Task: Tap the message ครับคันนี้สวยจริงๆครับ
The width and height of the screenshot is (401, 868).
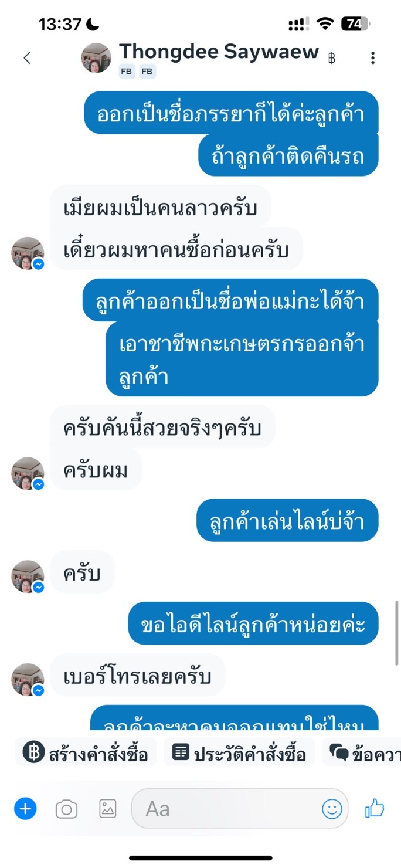Action: [x=162, y=427]
